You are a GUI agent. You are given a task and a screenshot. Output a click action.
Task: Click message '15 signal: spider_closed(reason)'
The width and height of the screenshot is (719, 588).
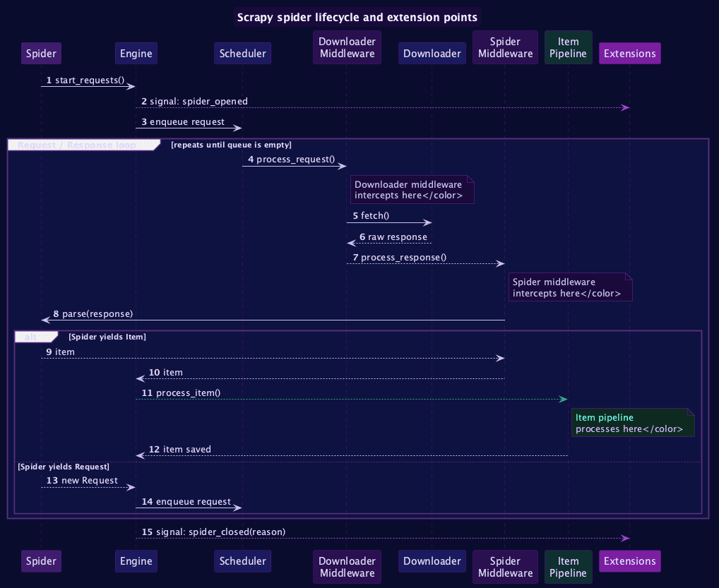click(x=214, y=532)
